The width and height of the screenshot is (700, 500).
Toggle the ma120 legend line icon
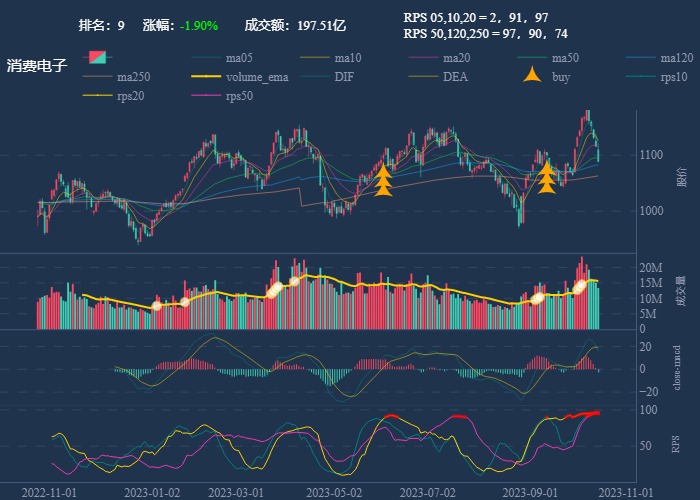(x=641, y=58)
